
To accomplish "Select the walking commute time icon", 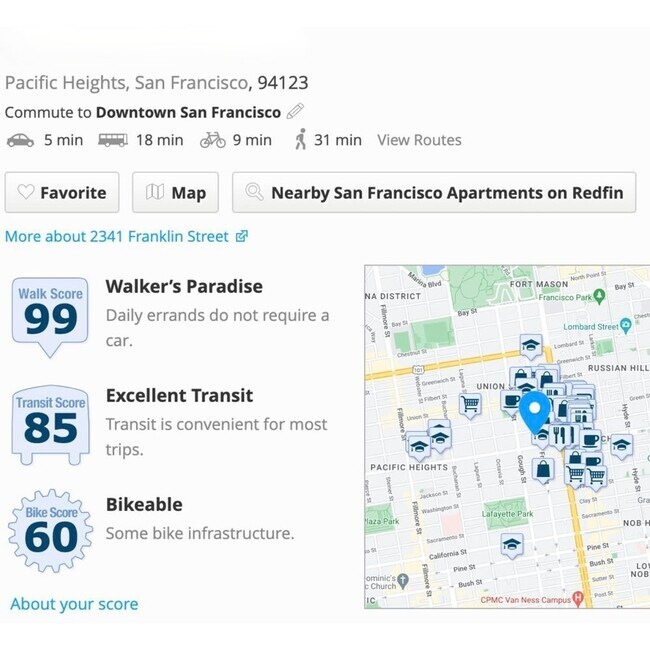I will pyautogui.click(x=300, y=140).
